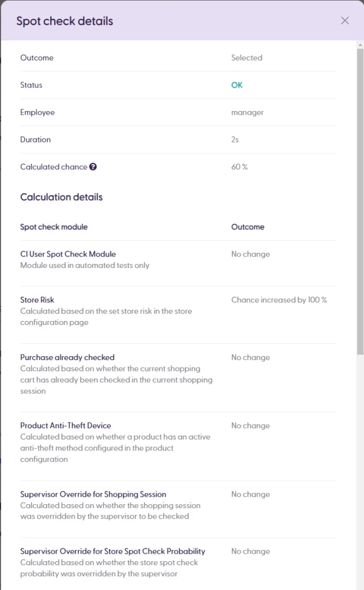Click the 'Calculated chance' label text
364x590 pixels.
click(x=54, y=167)
